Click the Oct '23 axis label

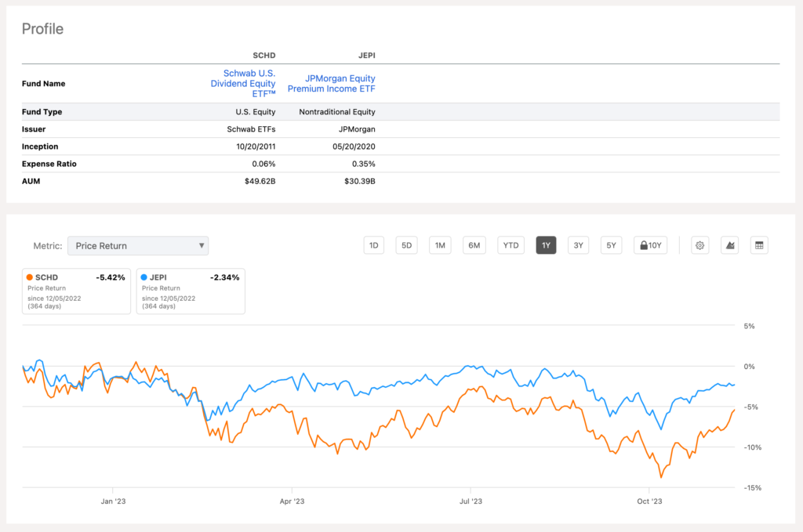click(x=649, y=501)
